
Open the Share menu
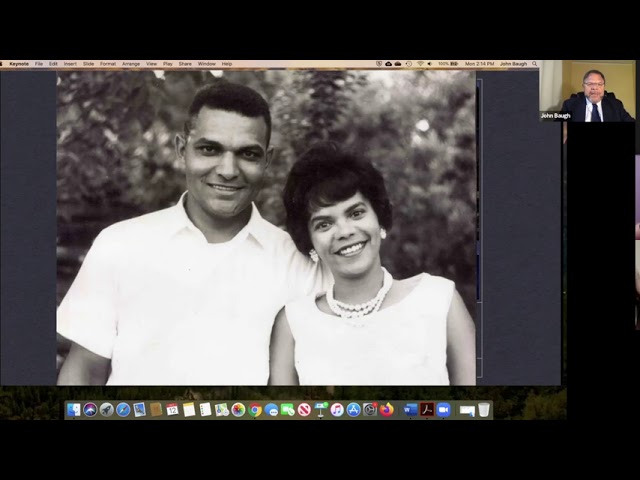tap(185, 64)
